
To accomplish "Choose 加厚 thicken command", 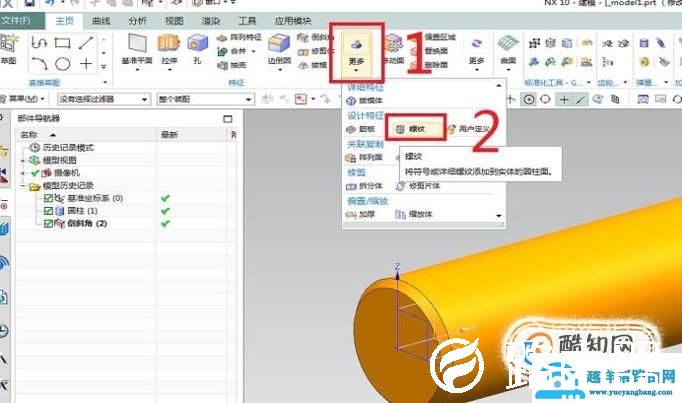I will [x=360, y=214].
